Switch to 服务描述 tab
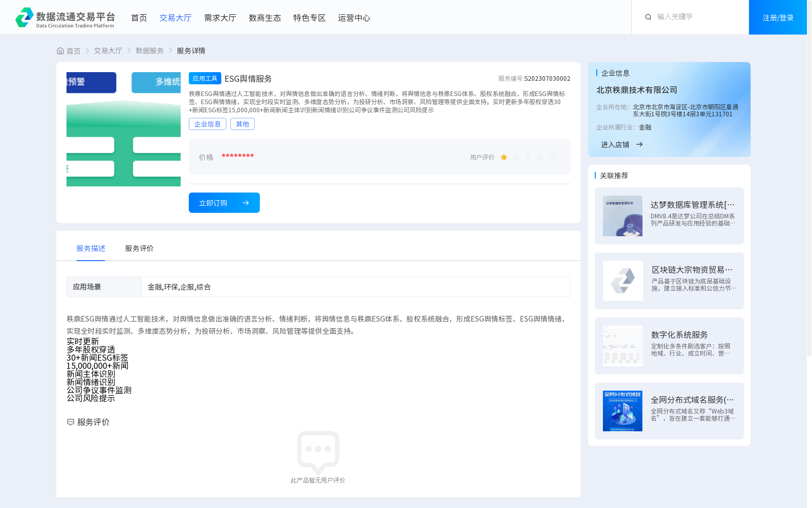The height and width of the screenshot is (508, 812). pyautogui.click(x=91, y=248)
